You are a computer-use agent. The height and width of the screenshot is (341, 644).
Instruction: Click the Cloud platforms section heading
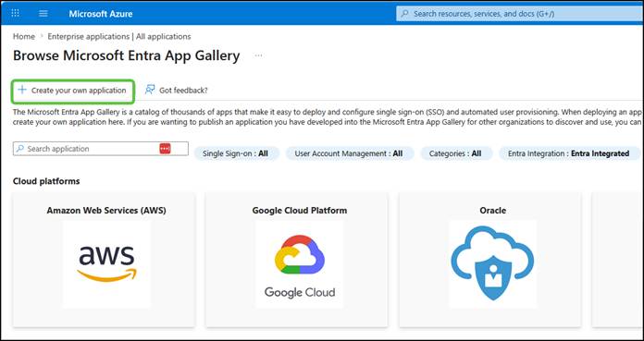pyautogui.click(x=46, y=181)
